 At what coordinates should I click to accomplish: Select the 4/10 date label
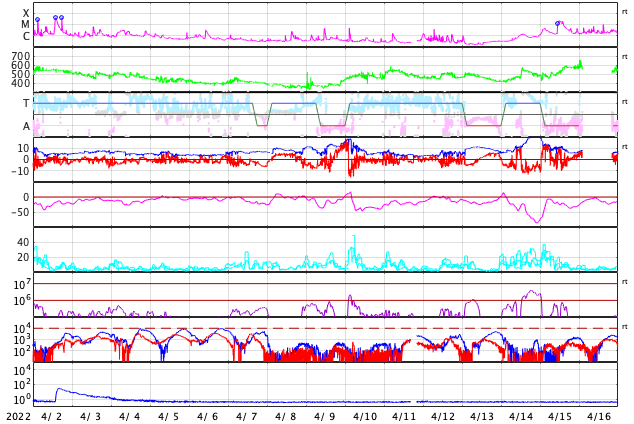(x=364, y=416)
